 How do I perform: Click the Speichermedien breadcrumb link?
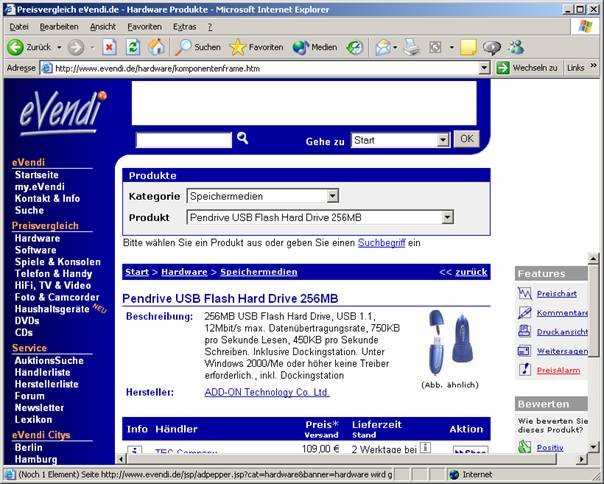click(258, 272)
